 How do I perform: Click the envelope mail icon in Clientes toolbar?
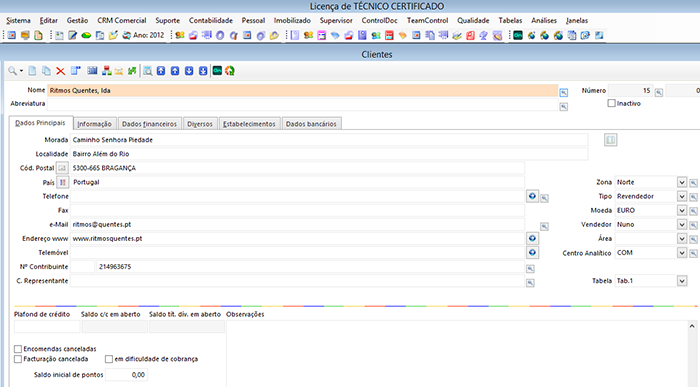click(119, 71)
